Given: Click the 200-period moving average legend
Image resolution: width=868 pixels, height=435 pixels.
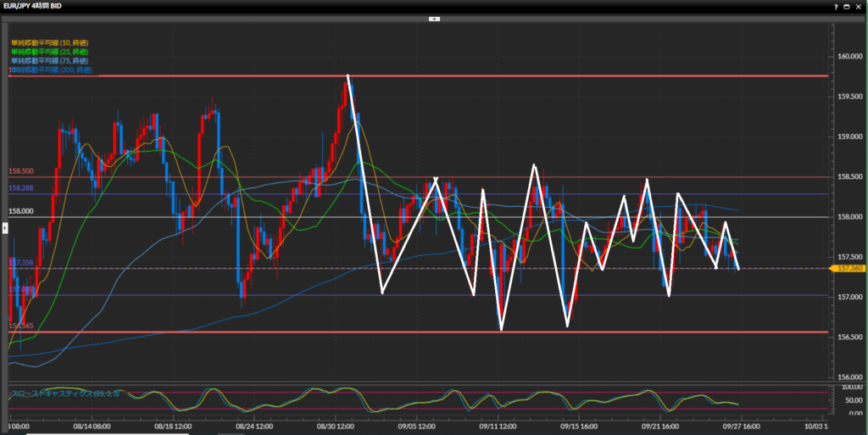Looking at the screenshot, I should (x=51, y=70).
